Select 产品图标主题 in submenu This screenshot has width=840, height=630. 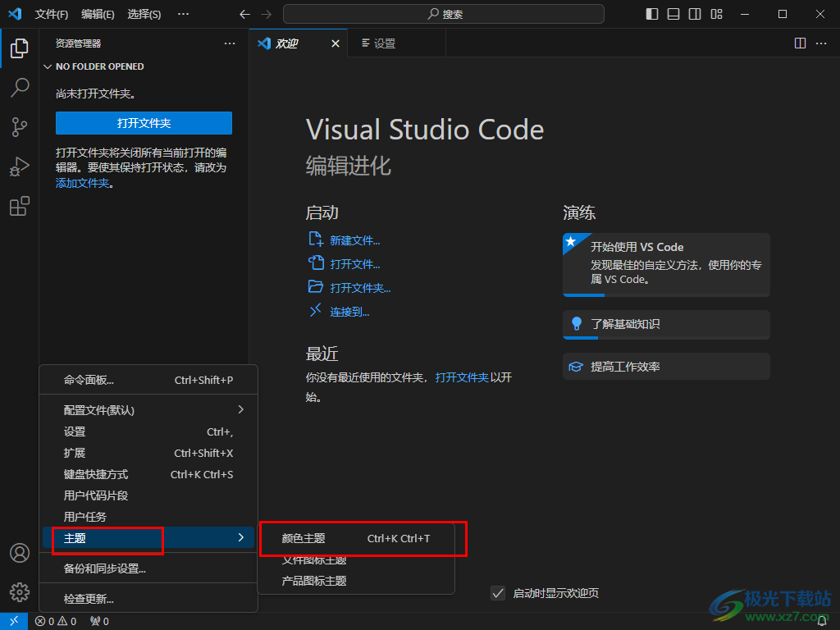click(356, 581)
